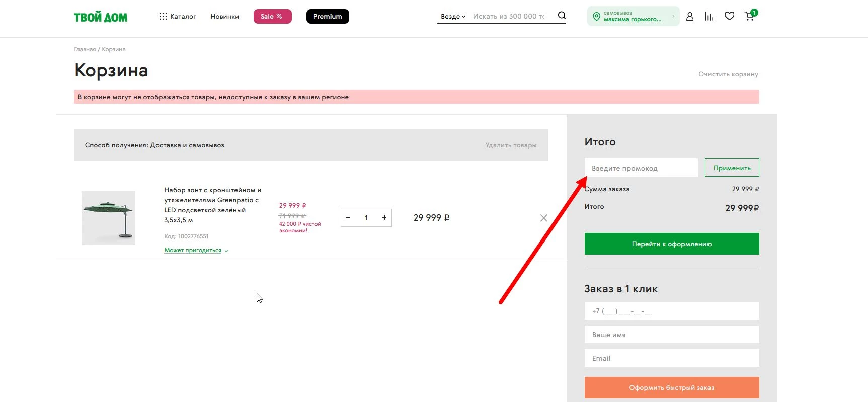Focus the Введите промокод field
The height and width of the screenshot is (402, 868).
click(x=641, y=168)
